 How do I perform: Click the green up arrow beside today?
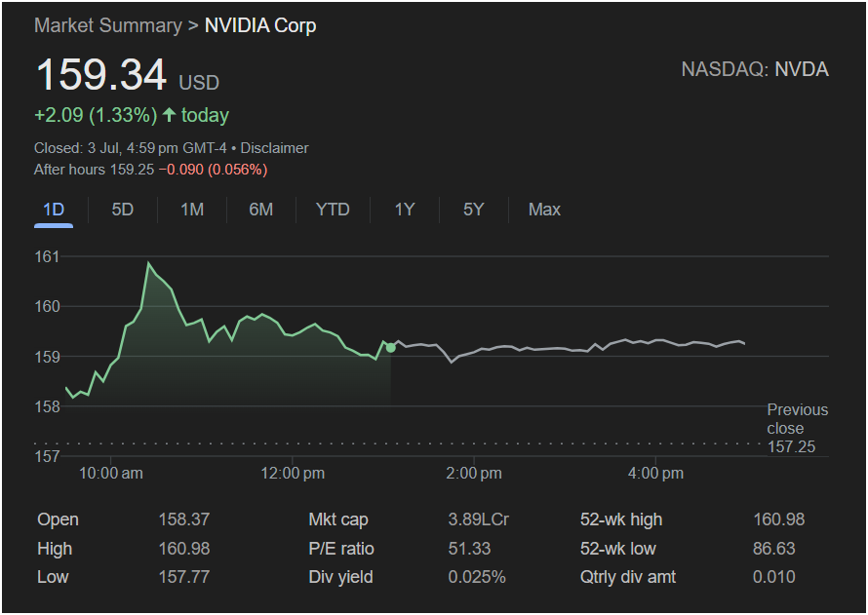[170, 115]
